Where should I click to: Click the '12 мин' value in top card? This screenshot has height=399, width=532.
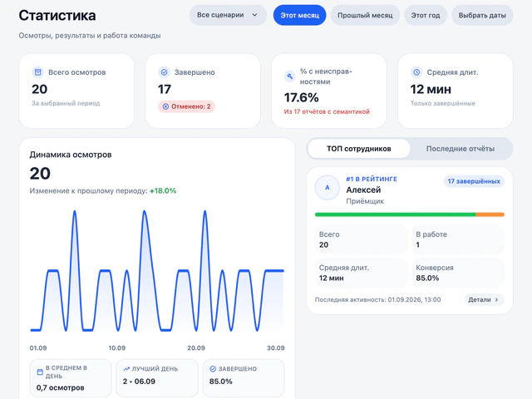431,90
